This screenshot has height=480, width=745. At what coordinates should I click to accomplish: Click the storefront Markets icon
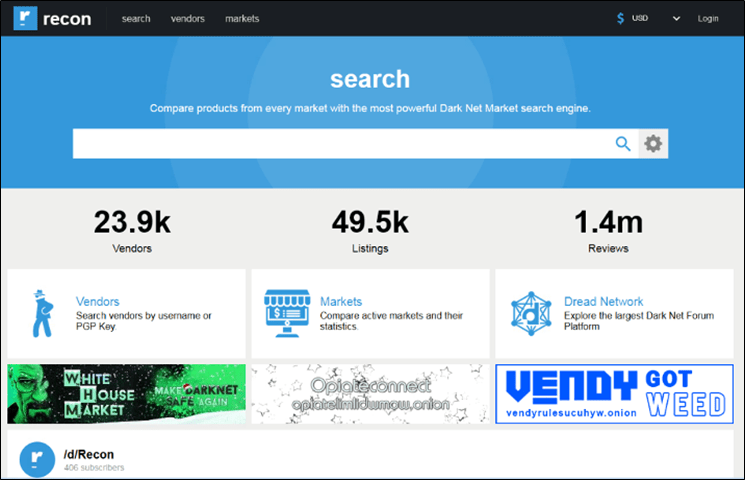click(x=287, y=314)
